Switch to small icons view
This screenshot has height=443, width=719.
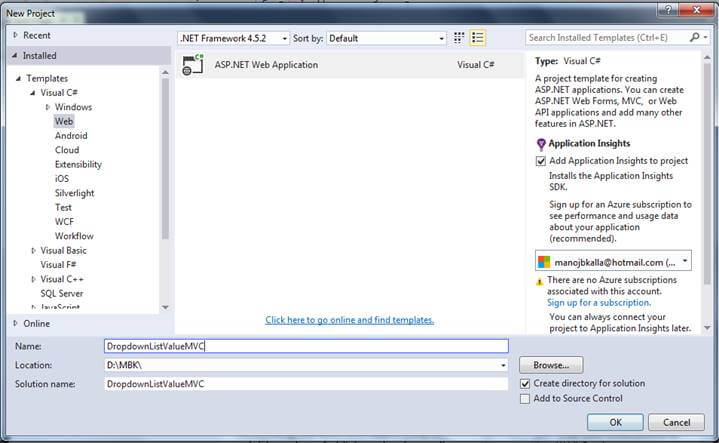pyautogui.click(x=459, y=38)
